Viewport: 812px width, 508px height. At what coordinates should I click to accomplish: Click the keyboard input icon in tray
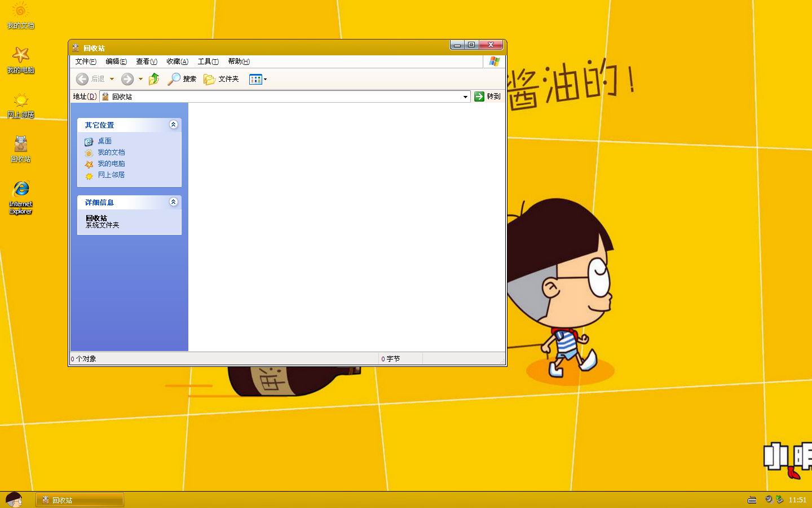coord(752,500)
